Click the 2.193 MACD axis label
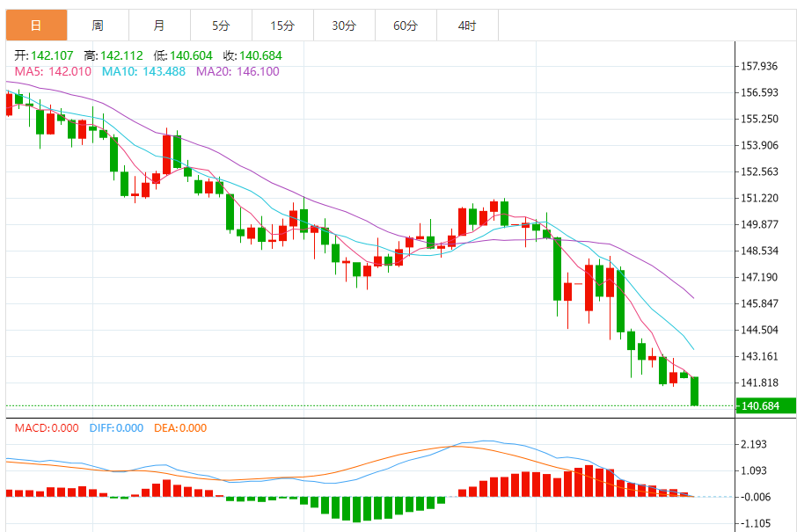The width and height of the screenshot is (797, 532). (754, 445)
